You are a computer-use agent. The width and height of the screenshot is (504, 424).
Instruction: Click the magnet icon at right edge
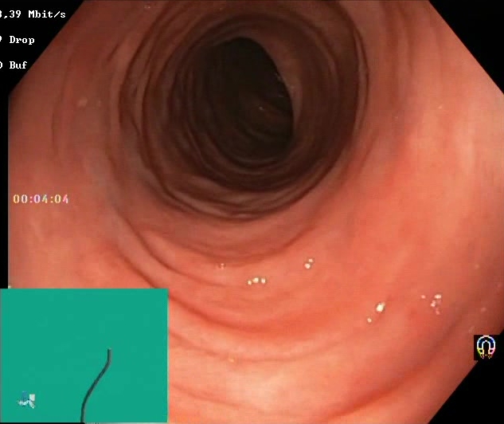coord(486,347)
